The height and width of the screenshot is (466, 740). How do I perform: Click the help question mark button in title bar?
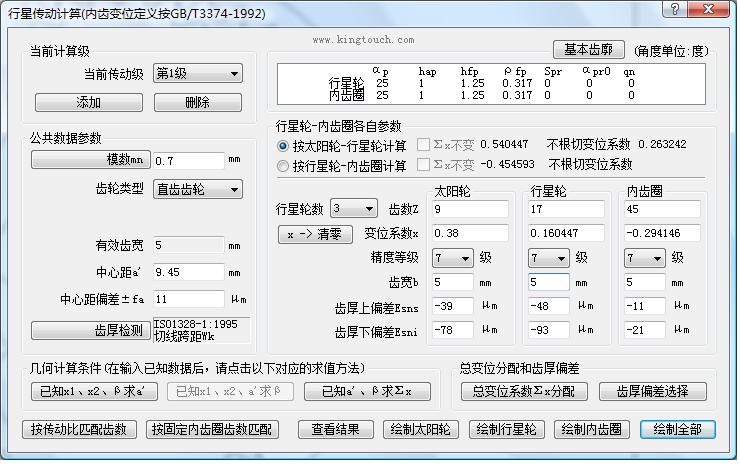[675, 9]
